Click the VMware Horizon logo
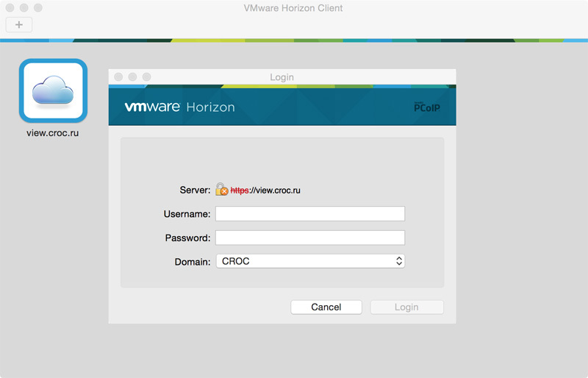The width and height of the screenshot is (588, 378). 179,107
